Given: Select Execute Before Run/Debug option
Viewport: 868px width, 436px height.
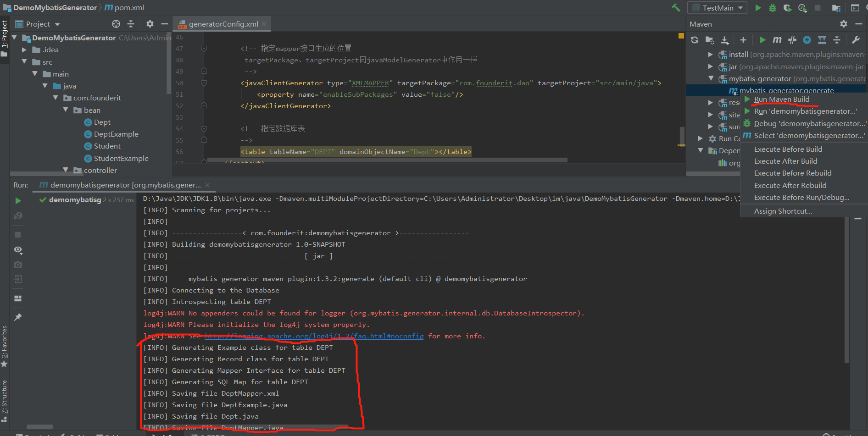Looking at the screenshot, I should click(802, 198).
